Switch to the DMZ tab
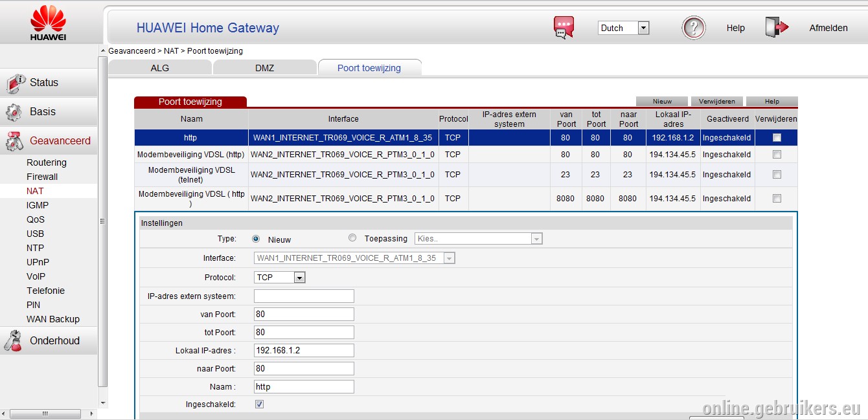 click(264, 68)
